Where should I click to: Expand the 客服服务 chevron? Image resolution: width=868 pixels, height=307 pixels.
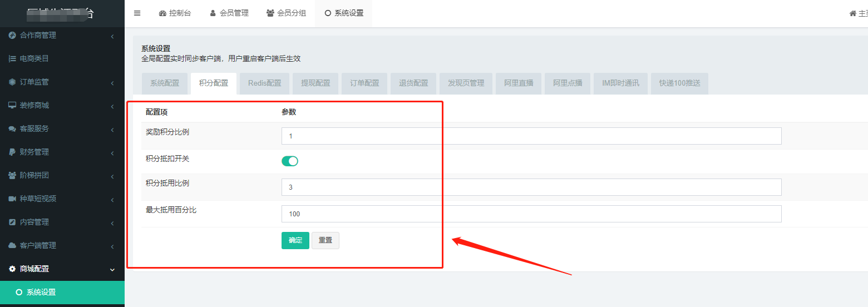(112, 130)
